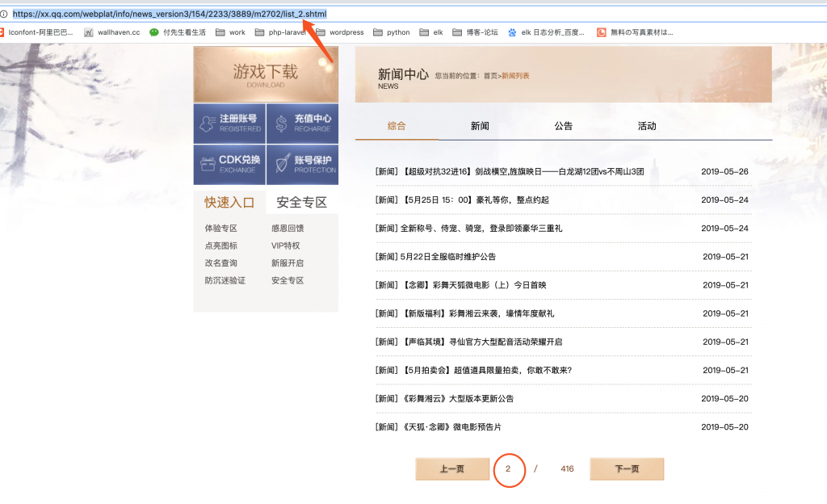Open the Iconfont-阿里巴巴 bookmark

click(x=36, y=32)
